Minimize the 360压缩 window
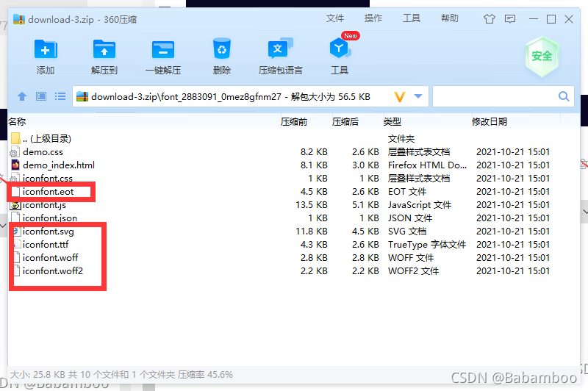This screenshot has height=391, width=588. (x=534, y=19)
